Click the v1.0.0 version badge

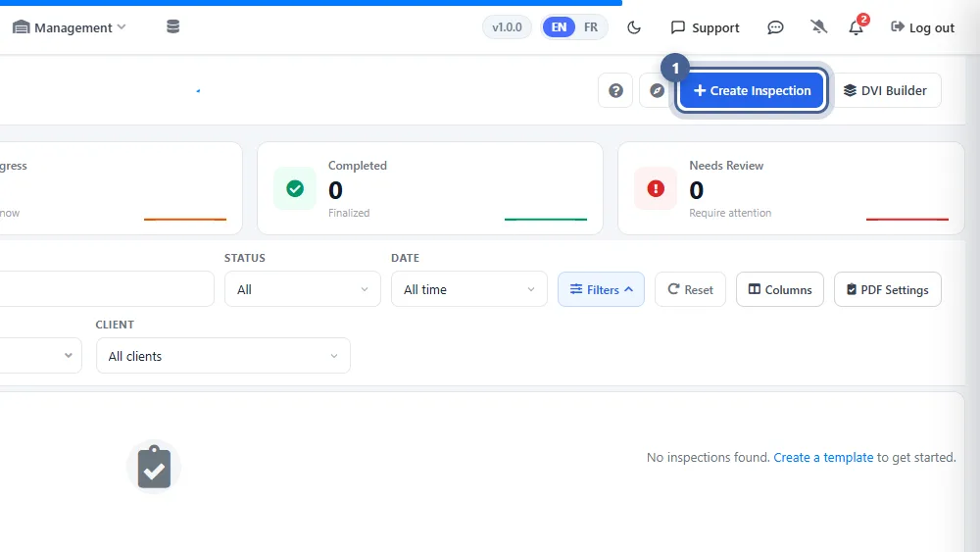pyautogui.click(x=507, y=27)
